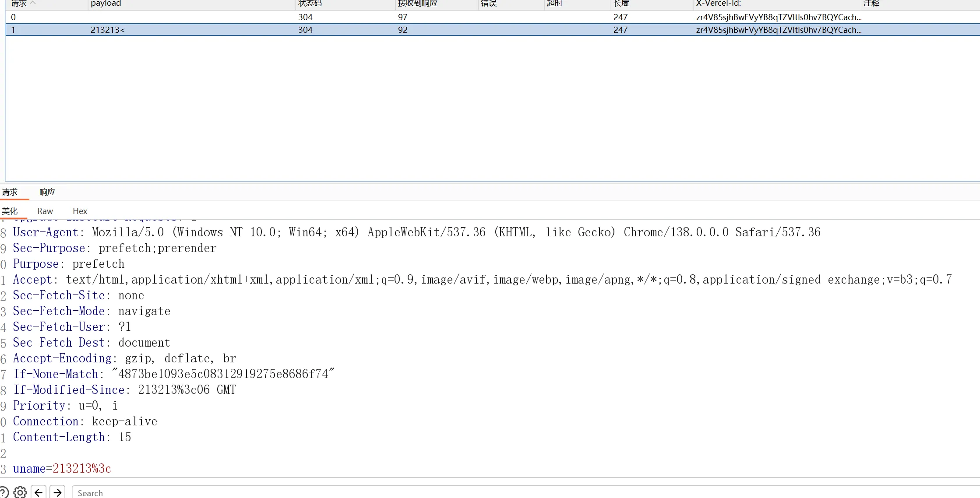Sort by 长度 column header
The width and height of the screenshot is (980, 498).
coord(621,4)
